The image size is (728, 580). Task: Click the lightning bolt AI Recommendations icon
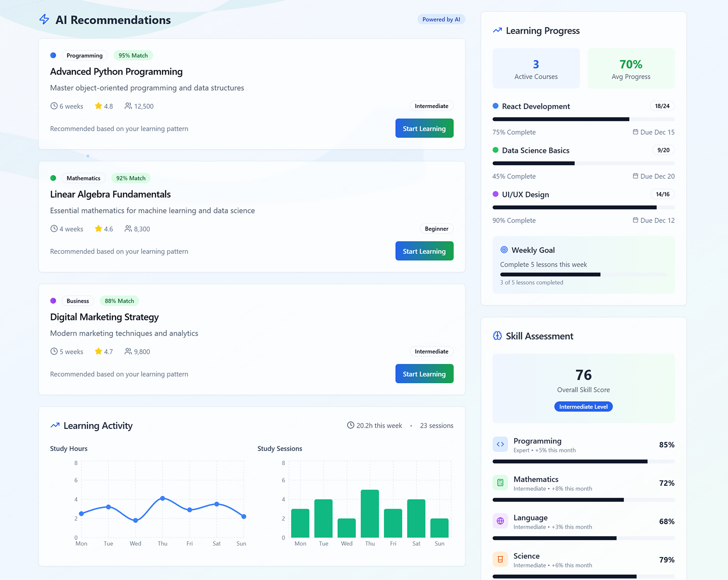44,20
